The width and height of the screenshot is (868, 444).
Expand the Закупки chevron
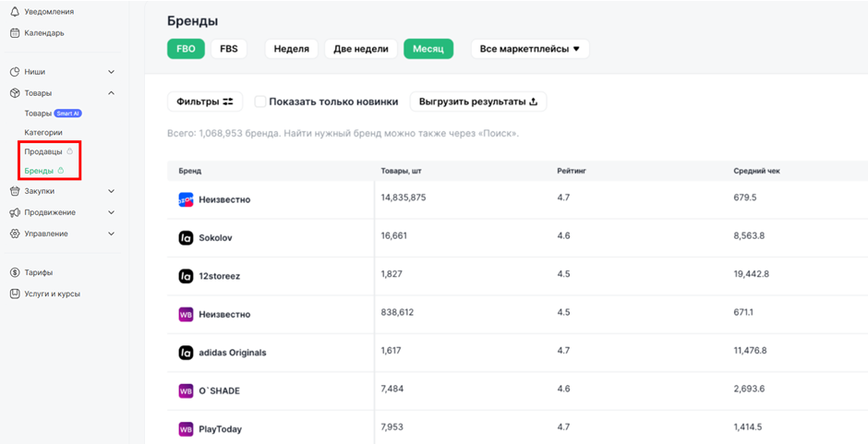click(111, 191)
